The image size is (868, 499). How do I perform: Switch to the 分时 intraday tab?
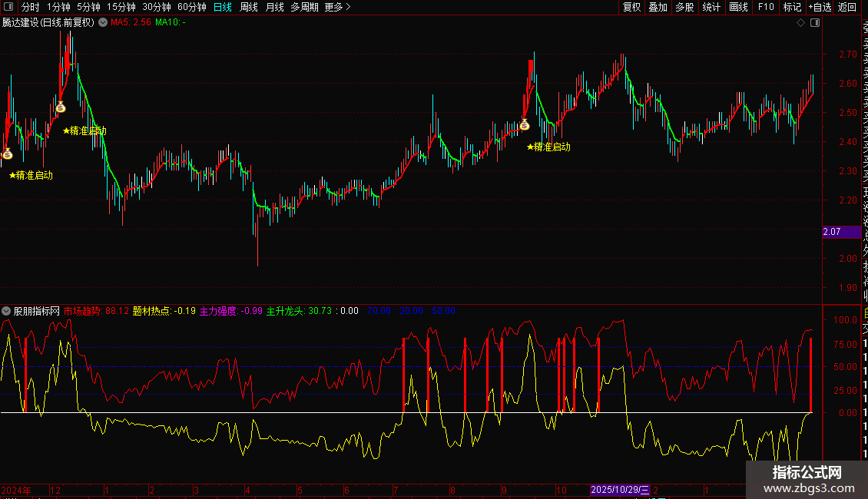[31, 7]
